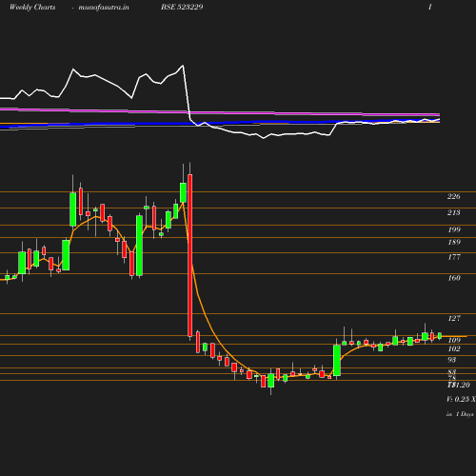The width and height of the screenshot is (476, 476).
Task: Click the 226 price level label
Action: point(454,196)
